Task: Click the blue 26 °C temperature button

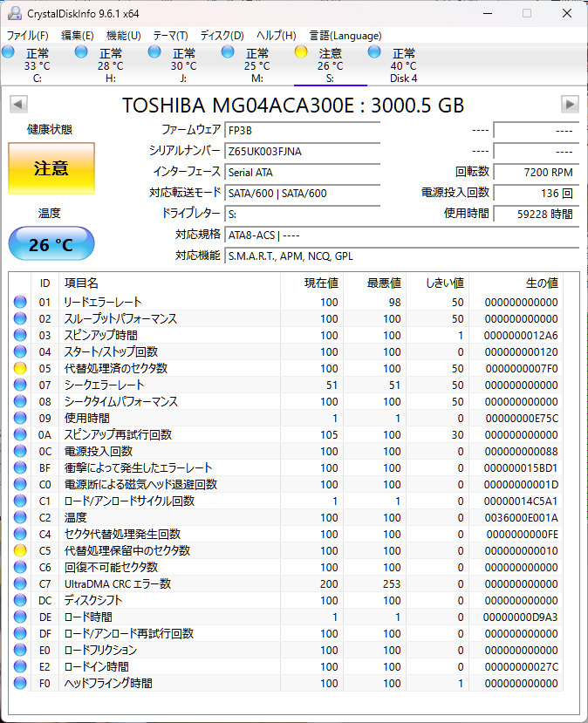Action: 51,244
